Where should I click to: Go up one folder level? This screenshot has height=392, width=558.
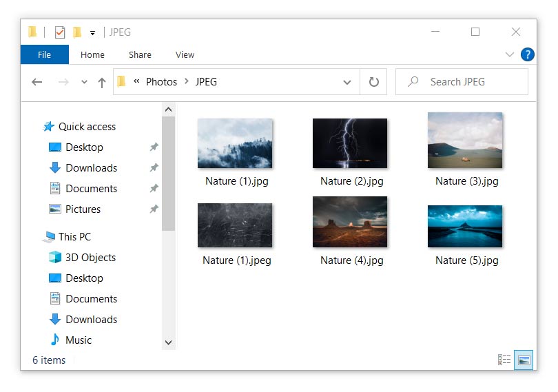[102, 82]
